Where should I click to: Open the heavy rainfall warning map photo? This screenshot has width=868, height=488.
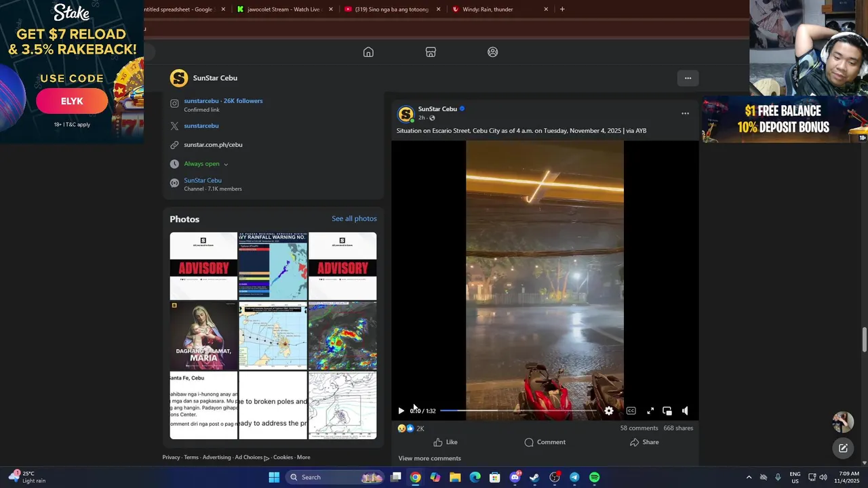click(273, 266)
